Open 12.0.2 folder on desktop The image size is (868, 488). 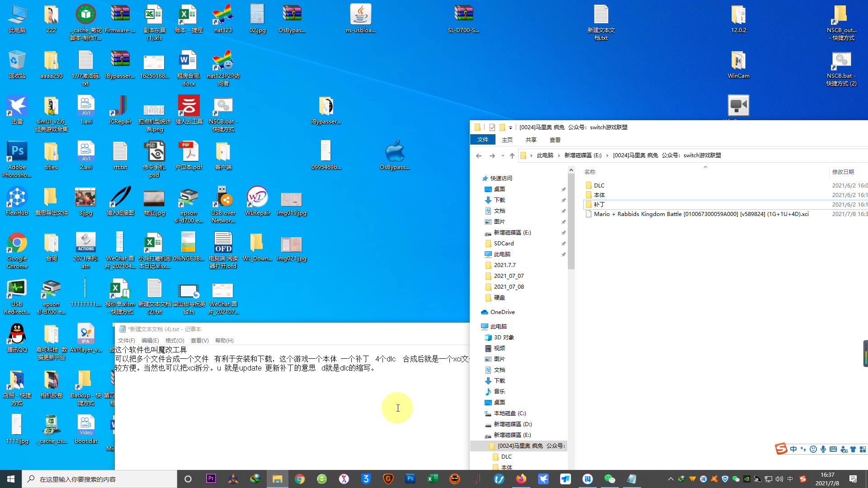tap(739, 19)
